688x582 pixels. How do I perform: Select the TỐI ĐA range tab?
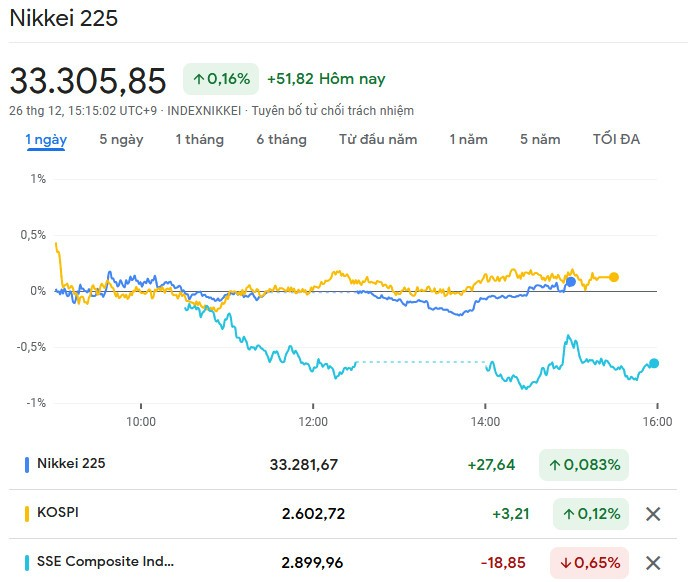(x=616, y=140)
